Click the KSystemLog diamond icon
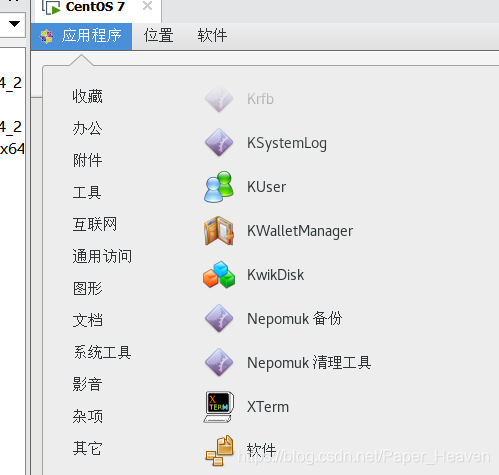 (219, 142)
